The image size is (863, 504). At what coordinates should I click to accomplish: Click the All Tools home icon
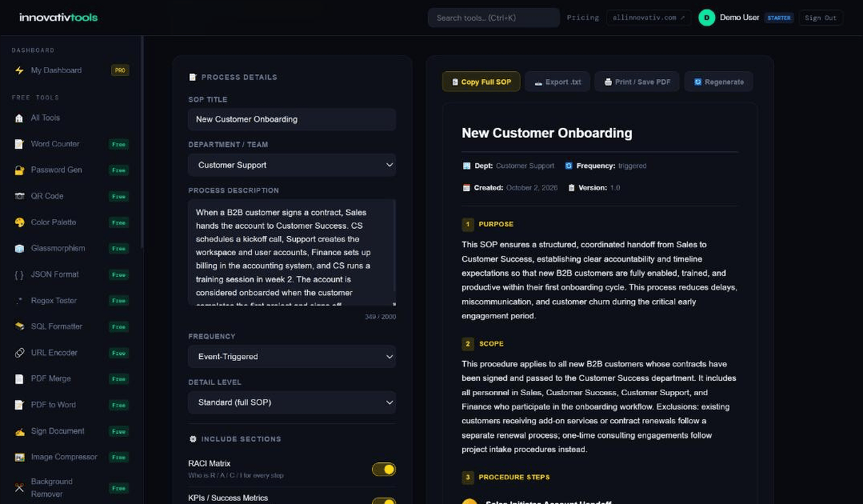point(19,118)
